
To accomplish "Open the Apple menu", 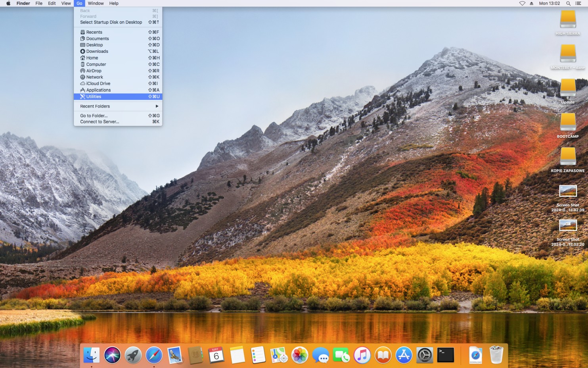I will point(8,3).
